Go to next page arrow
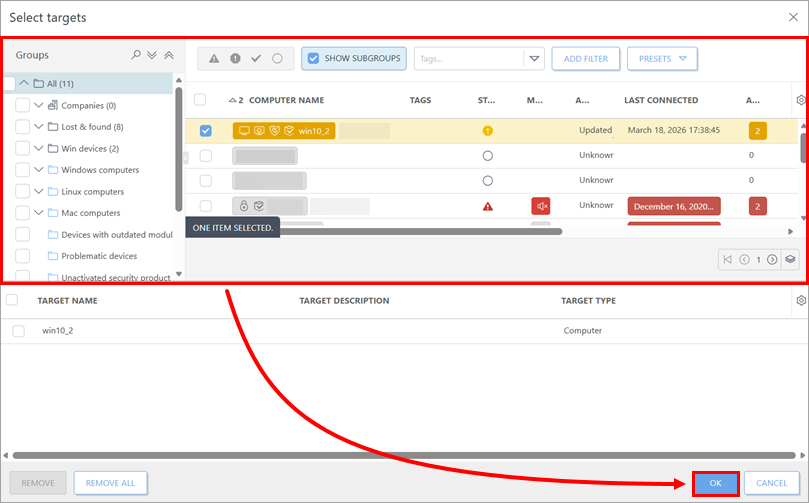This screenshot has height=503, width=809. pos(772,259)
